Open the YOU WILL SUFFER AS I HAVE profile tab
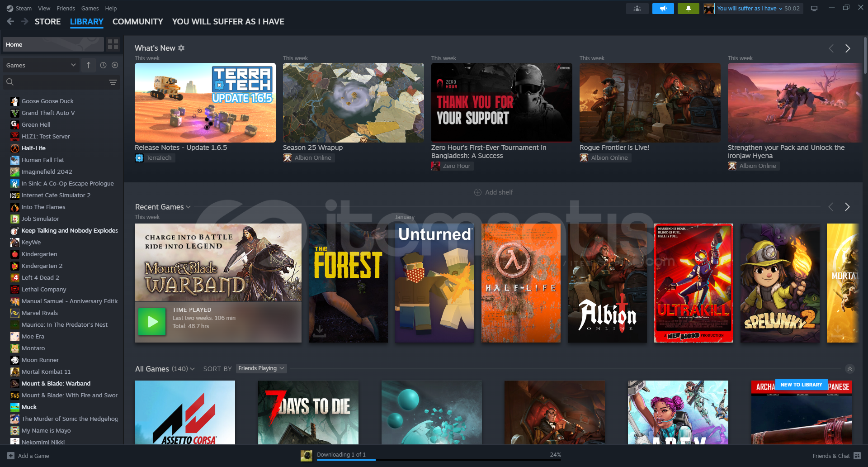Screen dimensions: 868x467 (228, 21)
